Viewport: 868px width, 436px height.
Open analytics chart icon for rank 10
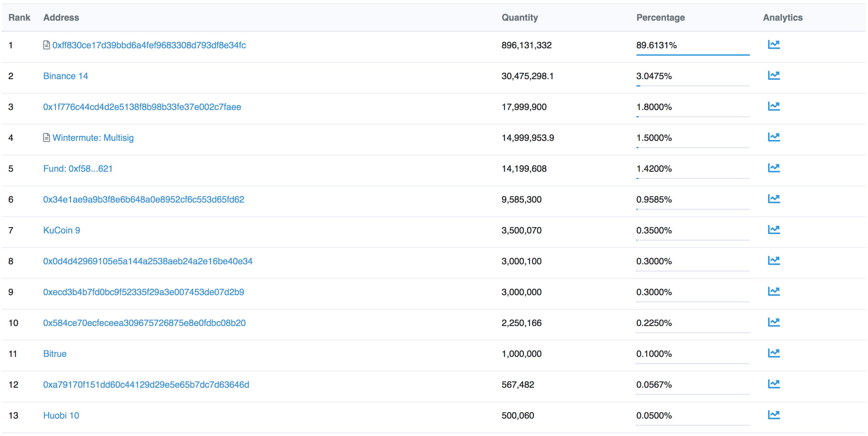773,322
